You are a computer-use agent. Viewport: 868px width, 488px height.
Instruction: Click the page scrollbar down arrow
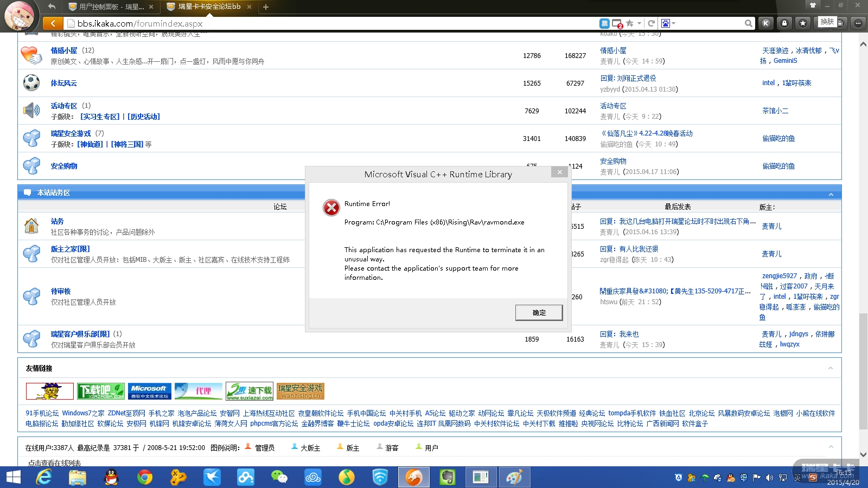[x=863, y=455]
